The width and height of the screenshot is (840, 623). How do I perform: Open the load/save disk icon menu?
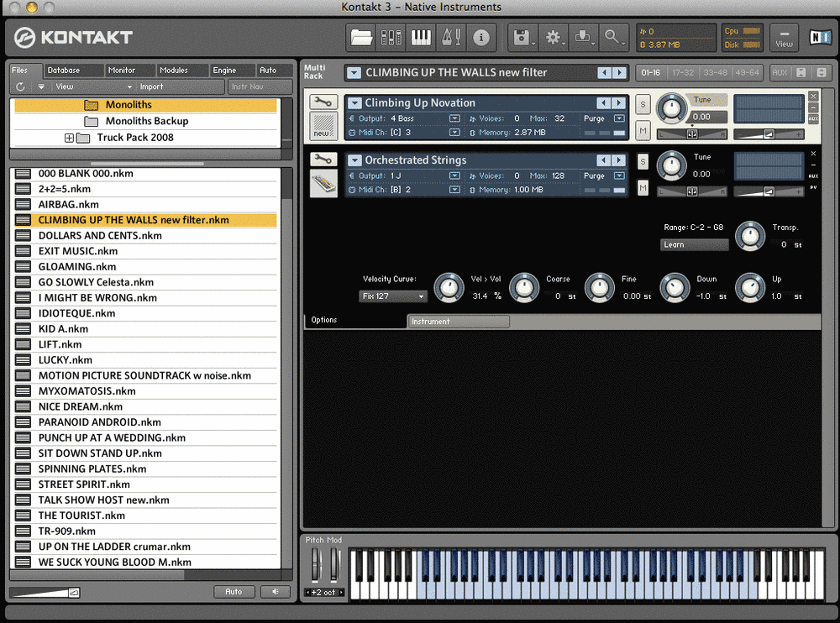[x=522, y=38]
